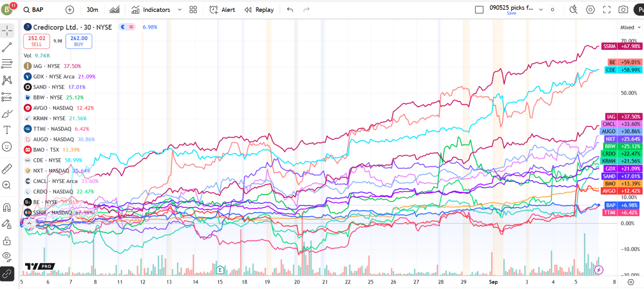The width and height of the screenshot is (644, 289).
Task: Expand the favorite indicators chevron beside Indicators
Action: tap(179, 10)
